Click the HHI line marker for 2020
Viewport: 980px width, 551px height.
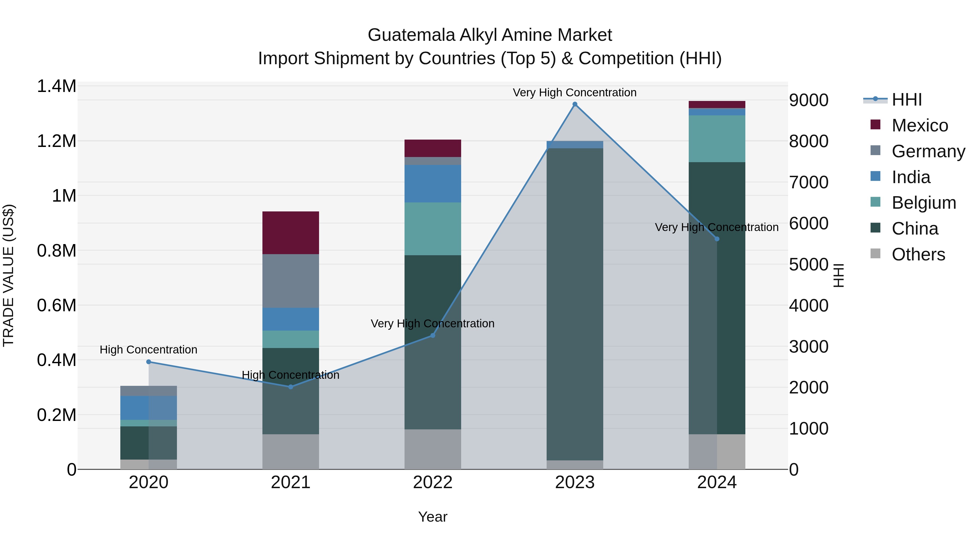[149, 362]
